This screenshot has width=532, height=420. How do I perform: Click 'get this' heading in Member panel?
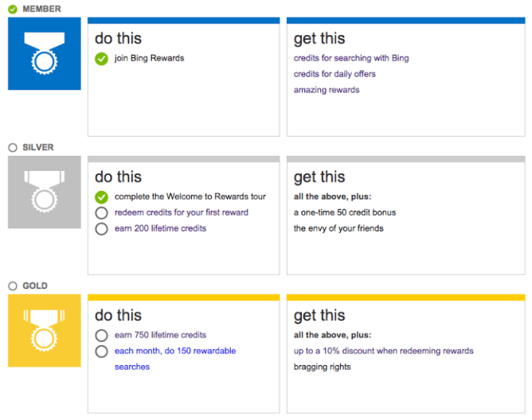coord(319,38)
